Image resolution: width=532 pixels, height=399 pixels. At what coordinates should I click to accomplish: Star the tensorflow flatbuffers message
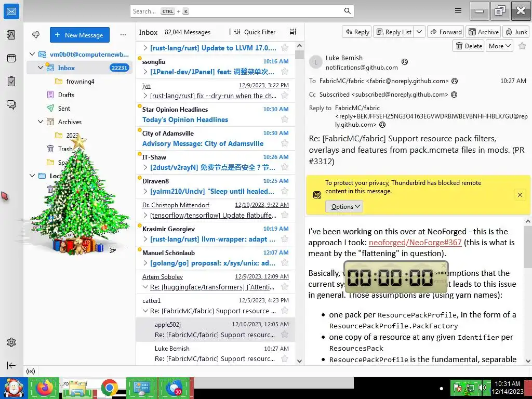pos(285,215)
